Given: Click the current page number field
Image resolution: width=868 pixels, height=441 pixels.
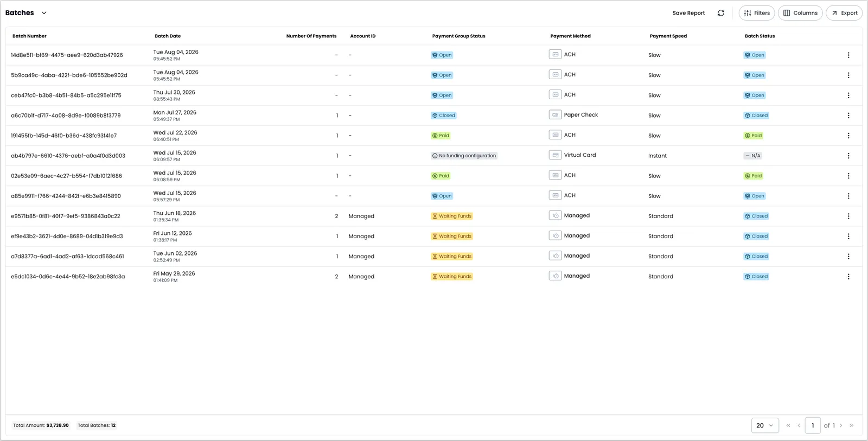Looking at the screenshot, I should (x=813, y=426).
